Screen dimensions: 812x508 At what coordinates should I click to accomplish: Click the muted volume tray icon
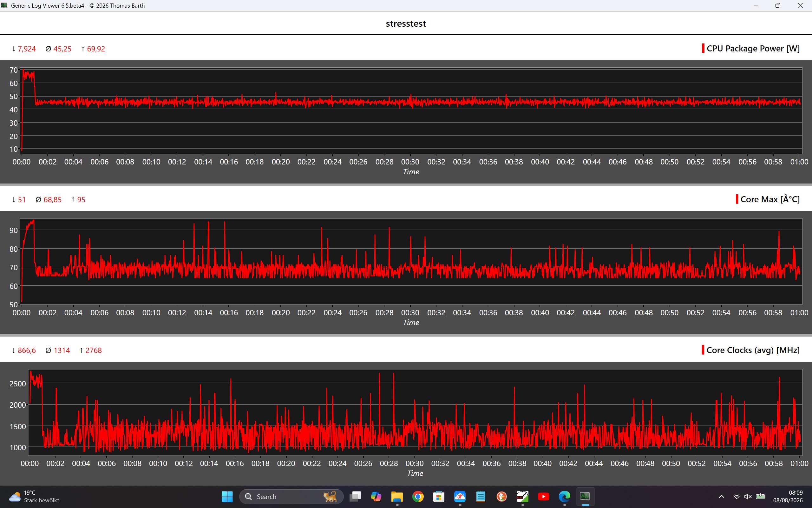click(748, 497)
